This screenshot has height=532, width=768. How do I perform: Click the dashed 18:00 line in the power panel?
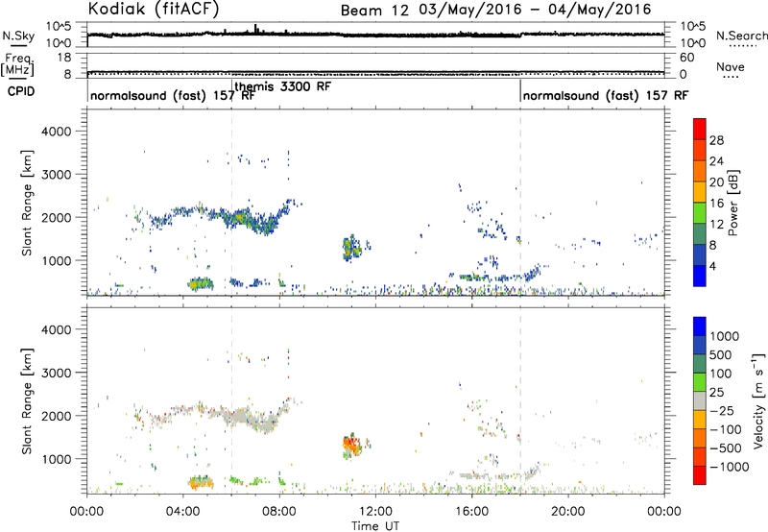pyautogui.click(x=520, y=203)
